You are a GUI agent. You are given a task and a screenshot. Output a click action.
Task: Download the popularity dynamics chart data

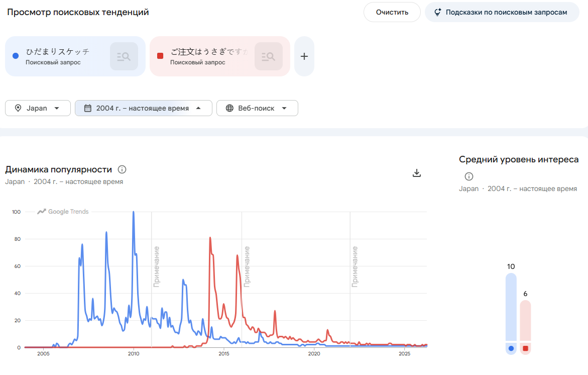417,173
